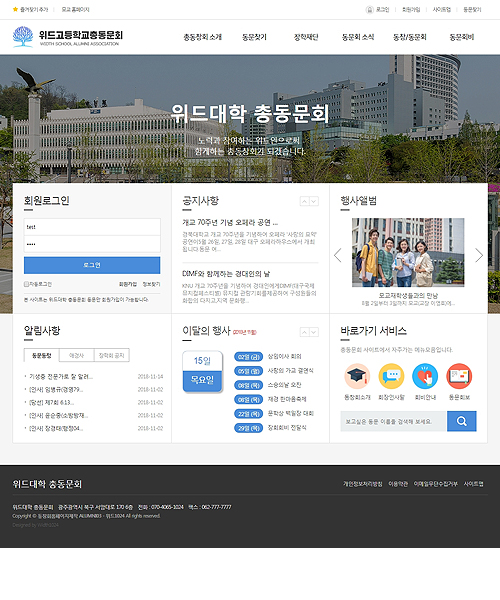Viewport: 500px width, 600px height.
Task: Click the up arrow in 이달의 행사
Action: pyautogui.click(x=305, y=332)
